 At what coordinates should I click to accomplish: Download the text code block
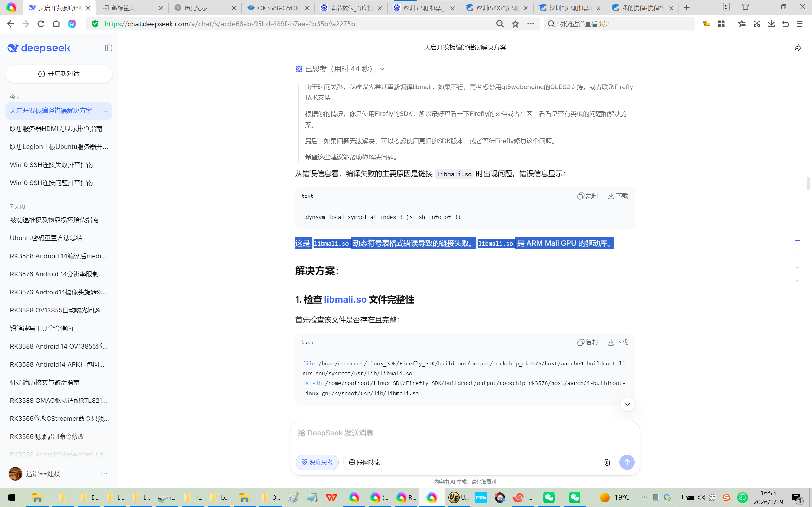click(x=618, y=196)
